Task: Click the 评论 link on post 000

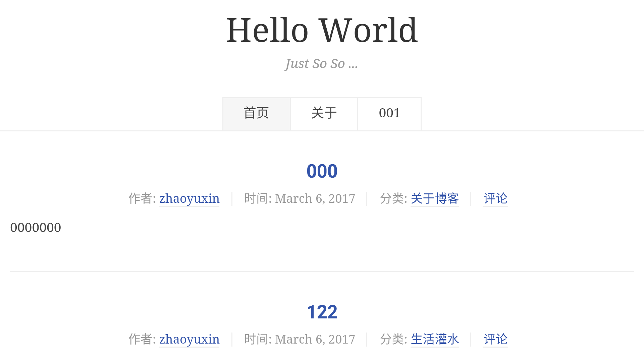Action: click(x=495, y=198)
